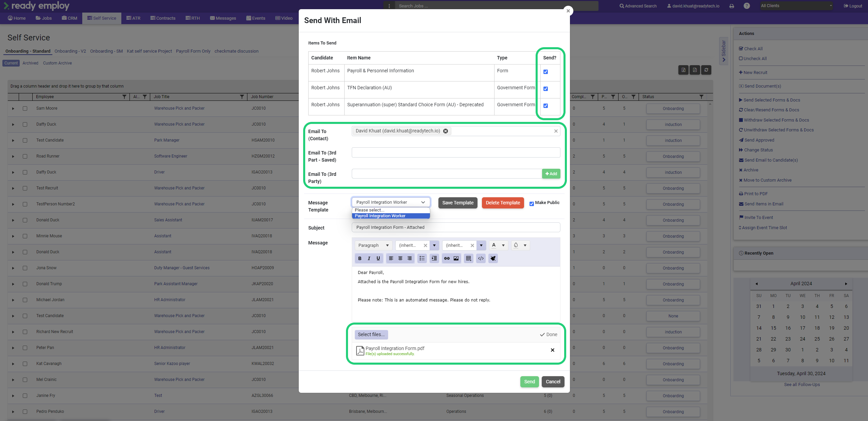
Task: Click the Subject input field
Action: [x=456, y=227]
